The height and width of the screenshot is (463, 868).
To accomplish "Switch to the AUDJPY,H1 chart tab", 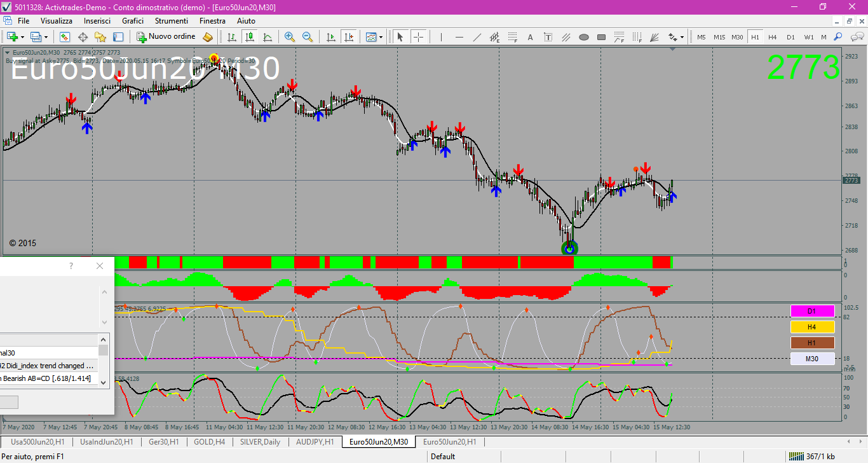I will tap(315, 442).
